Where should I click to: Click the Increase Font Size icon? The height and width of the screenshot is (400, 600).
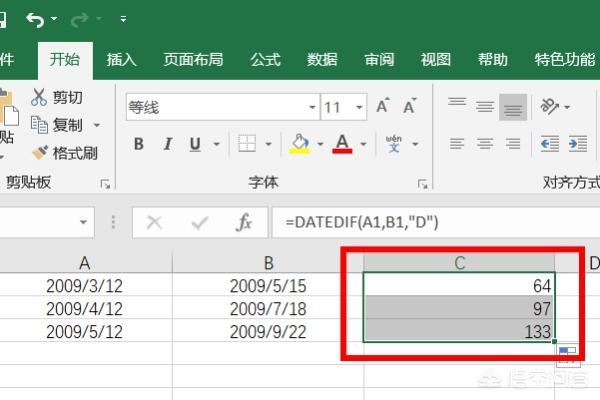(x=382, y=107)
